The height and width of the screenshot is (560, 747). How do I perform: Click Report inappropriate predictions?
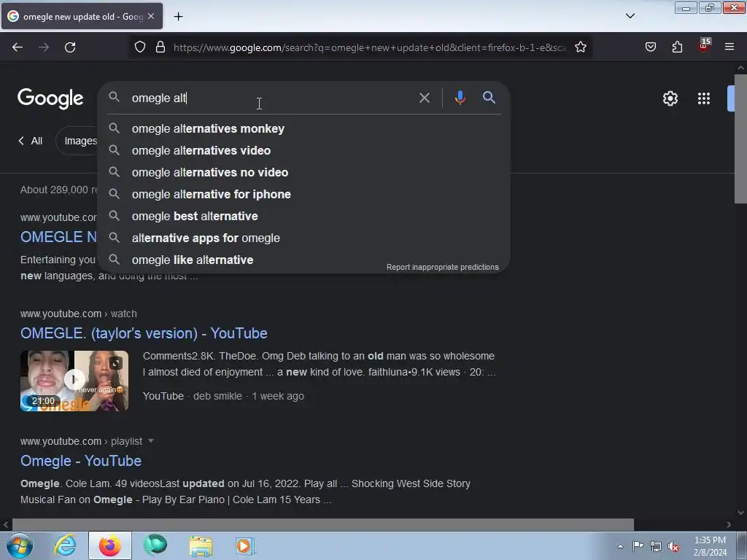[x=443, y=267]
